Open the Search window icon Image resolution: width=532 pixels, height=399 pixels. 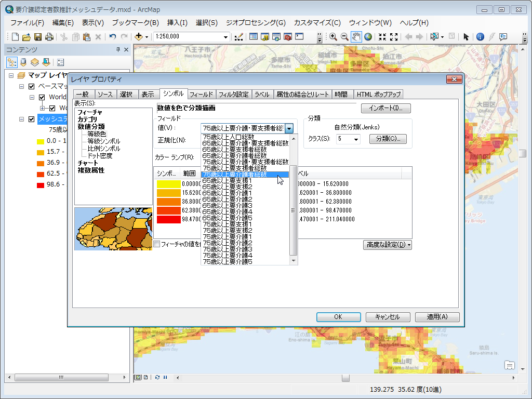tap(276, 37)
